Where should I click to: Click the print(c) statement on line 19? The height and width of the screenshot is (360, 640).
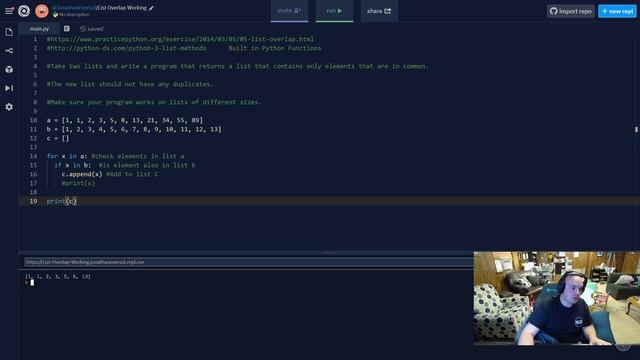62,201
